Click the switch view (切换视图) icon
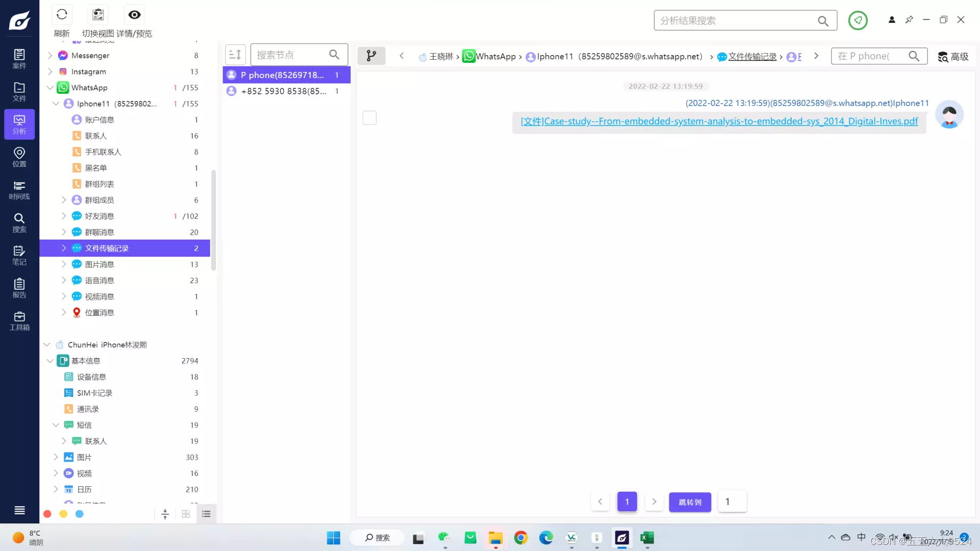The height and width of the screenshot is (551, 980). pyautogui.click(x=98, y=15)
